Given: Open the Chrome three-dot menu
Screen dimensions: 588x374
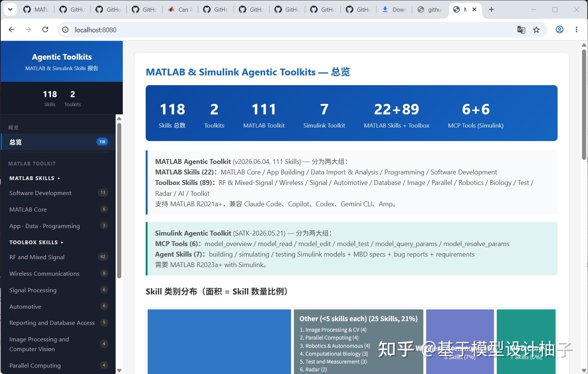Looking at the screenshot, I should point(576,30).
